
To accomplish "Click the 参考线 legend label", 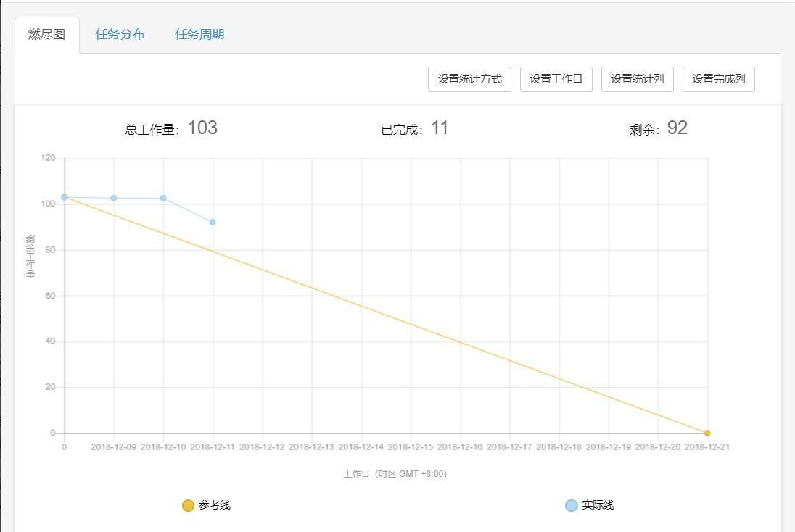I will pos(215,505).
